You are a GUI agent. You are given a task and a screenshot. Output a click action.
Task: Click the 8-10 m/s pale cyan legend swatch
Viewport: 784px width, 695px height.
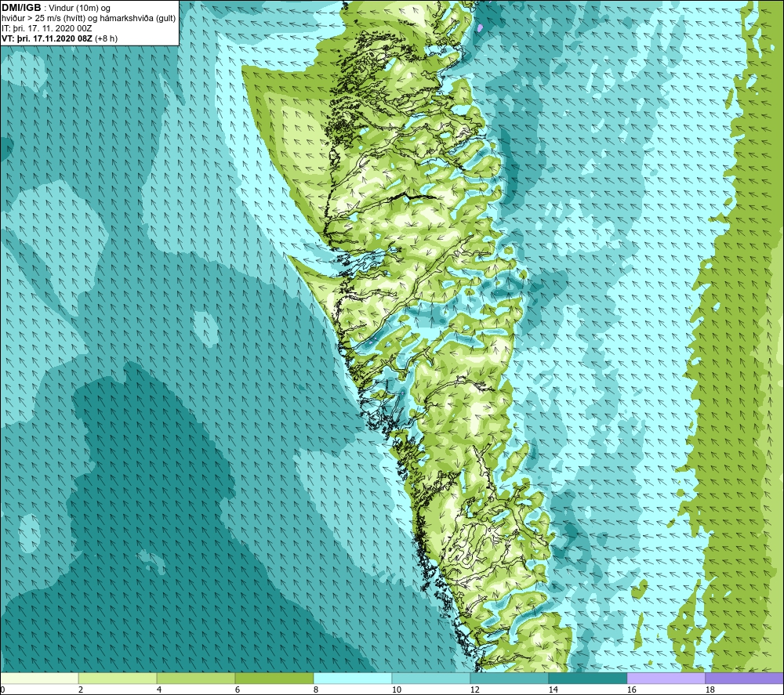[353, 678]
